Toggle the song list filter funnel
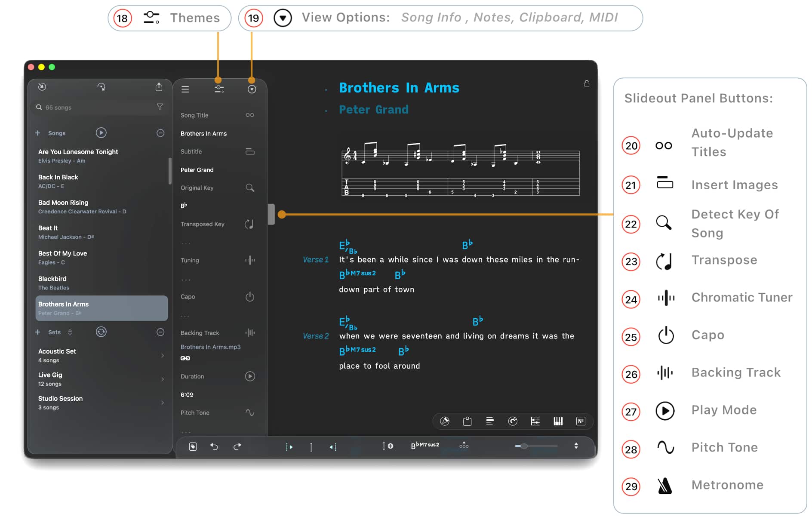Viewport: 812px width, 526px height. 160,107
